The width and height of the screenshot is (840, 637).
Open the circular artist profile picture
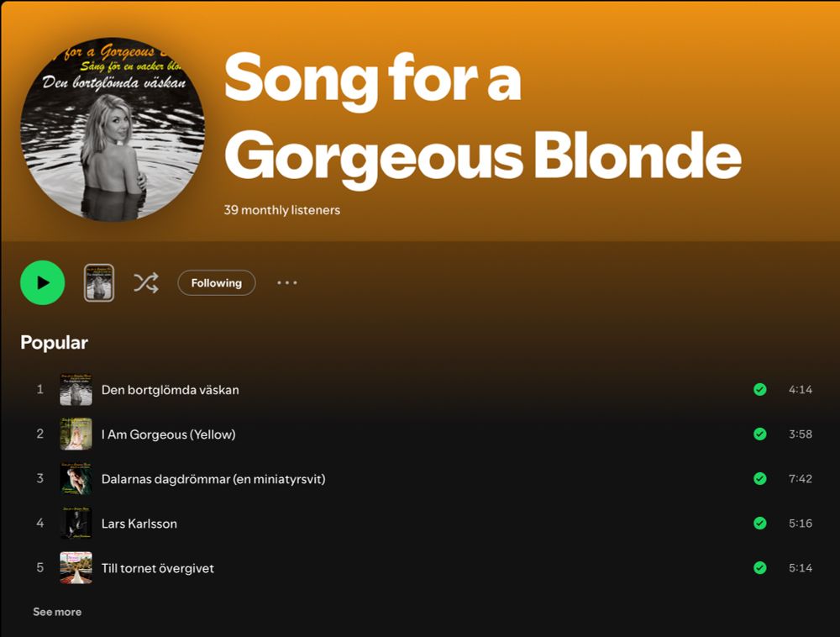[113, 129]
